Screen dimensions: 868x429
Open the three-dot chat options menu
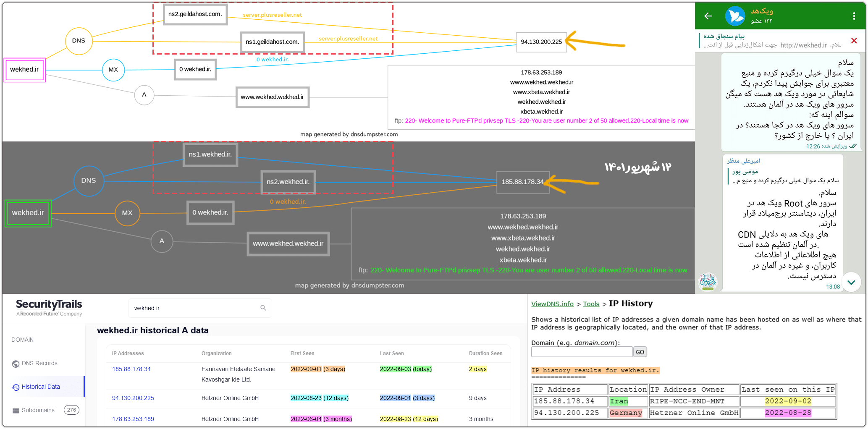(854, 16)
